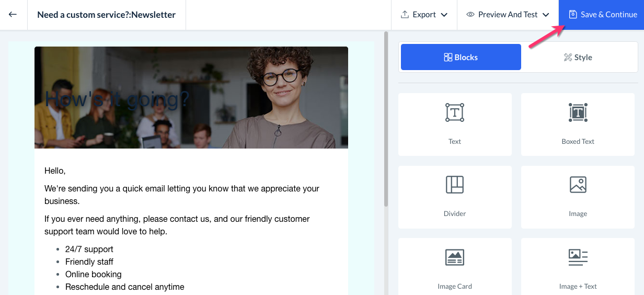The image size is (644, 295).
Task: Switch to the Style tab
Action: tap(578, 57)
